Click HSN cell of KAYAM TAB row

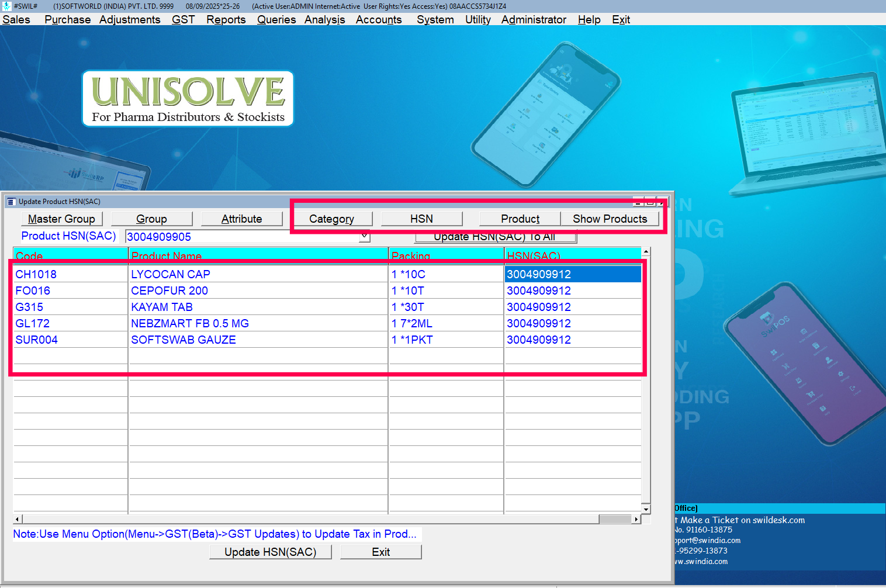pyautogui.click(x=573, y=307)
